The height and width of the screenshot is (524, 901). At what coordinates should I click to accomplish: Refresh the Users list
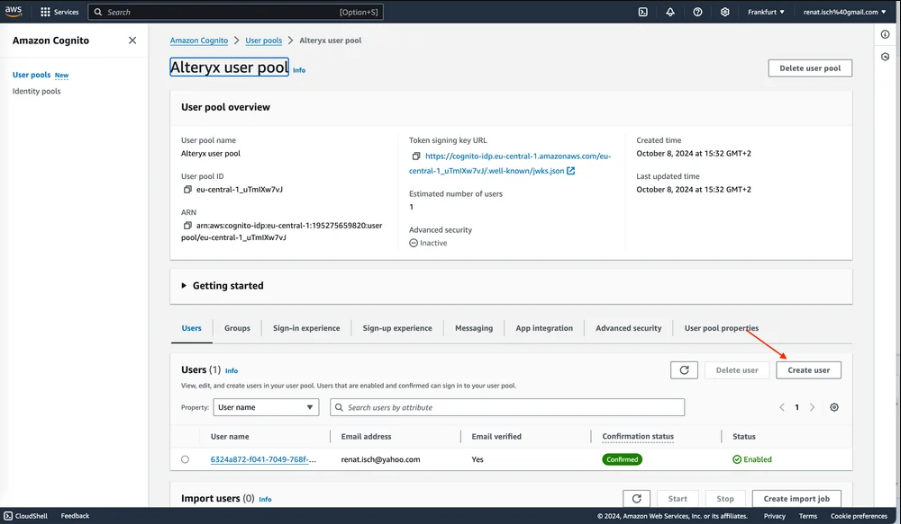pyautogui.click(x=684, y=370)
